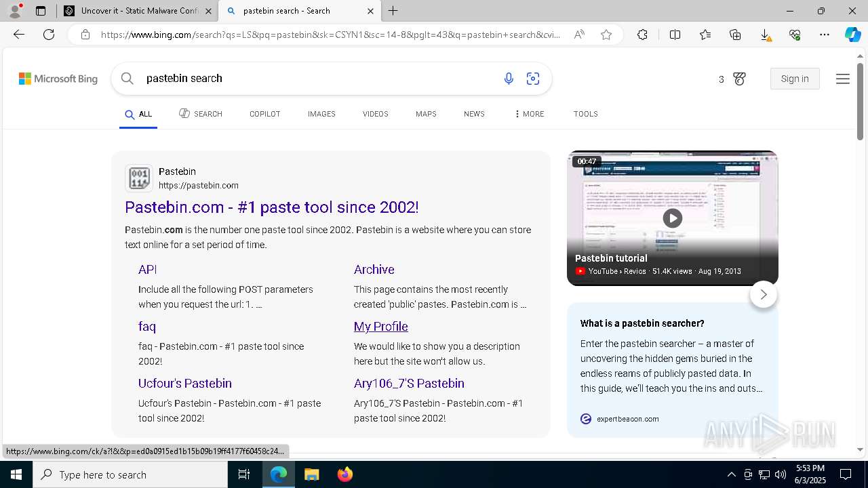
Task: Reload the page with refresh icon
Action: [x=49, y=35]
